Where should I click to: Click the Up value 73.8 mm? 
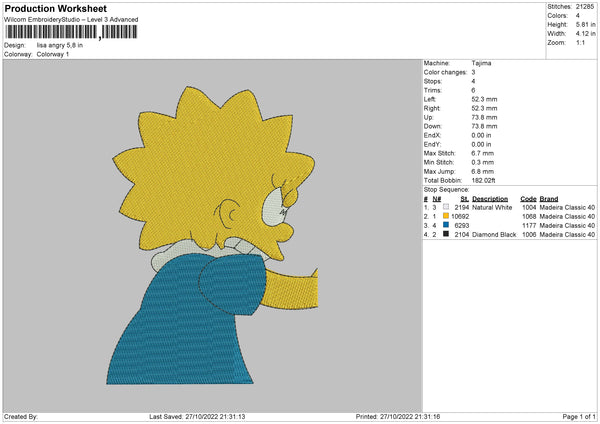point(484,117)
